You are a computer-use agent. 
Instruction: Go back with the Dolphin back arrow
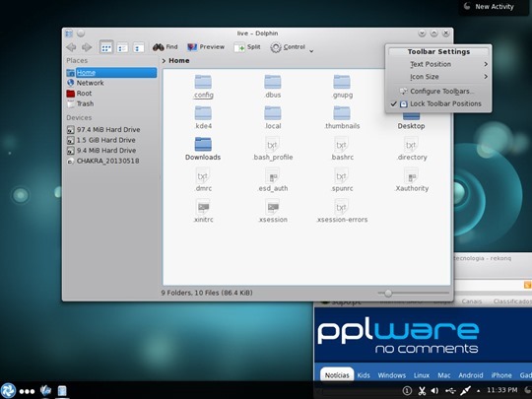[71, 47]
